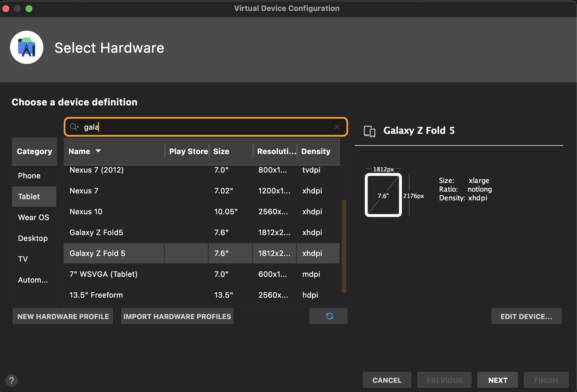
Task: Select the Galaxy Z Fold 5 row
Action: [x=202, y=253]
